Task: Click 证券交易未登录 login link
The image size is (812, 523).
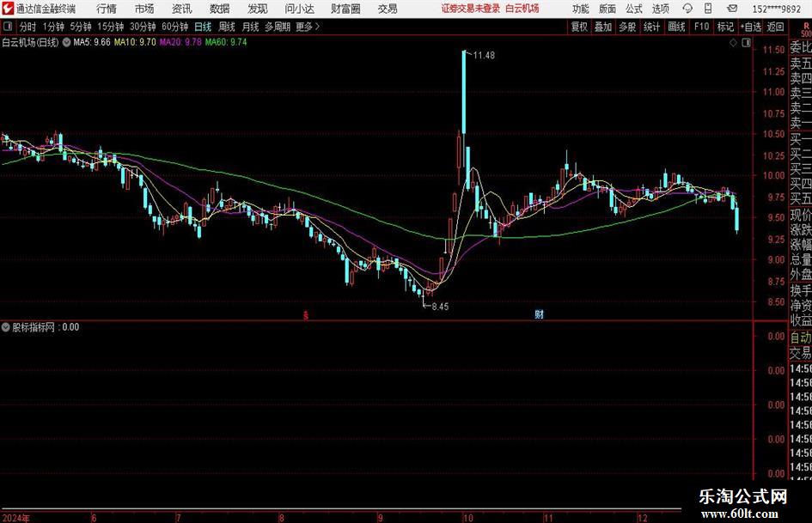Action: tap(471, 9)
